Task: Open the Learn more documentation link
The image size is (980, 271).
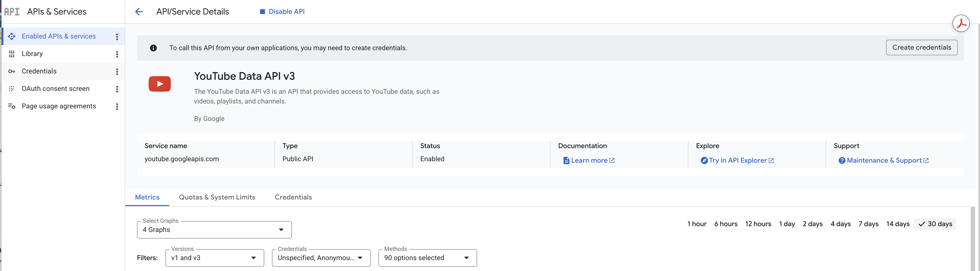Action: 589,160
